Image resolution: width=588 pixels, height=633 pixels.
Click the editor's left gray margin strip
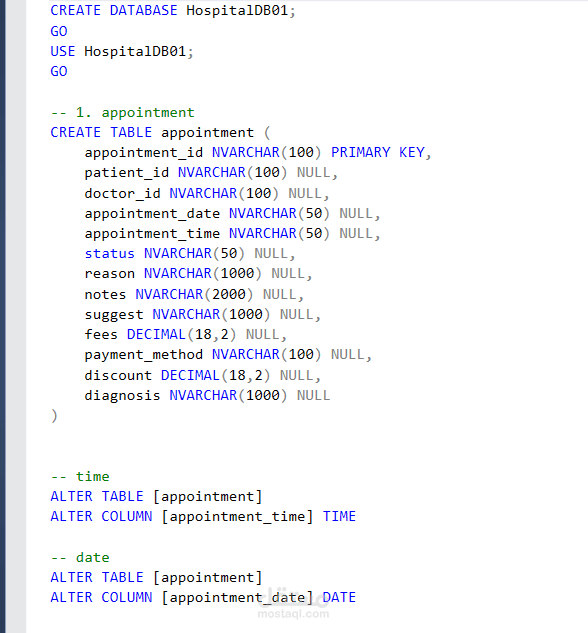(x=16, y=316)
